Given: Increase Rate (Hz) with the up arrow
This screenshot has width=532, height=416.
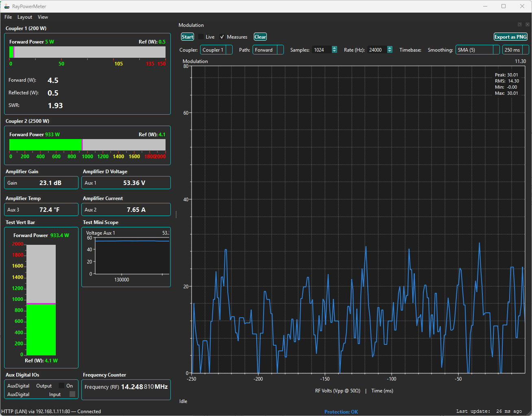Looking at the screenshot, I should 390,48.
